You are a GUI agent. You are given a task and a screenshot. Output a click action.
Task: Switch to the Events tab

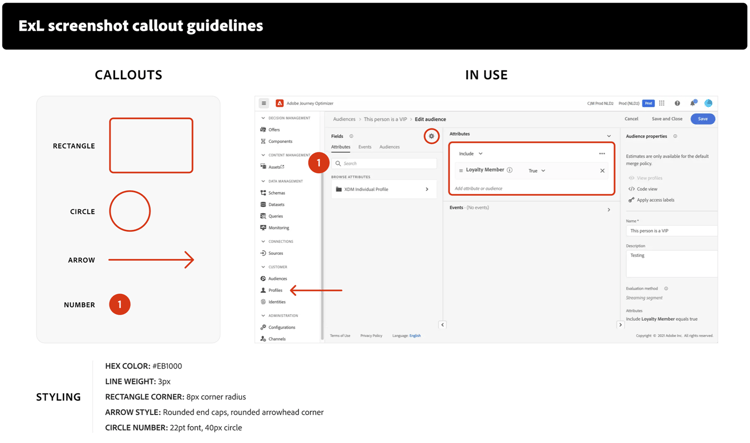point(364,147)
